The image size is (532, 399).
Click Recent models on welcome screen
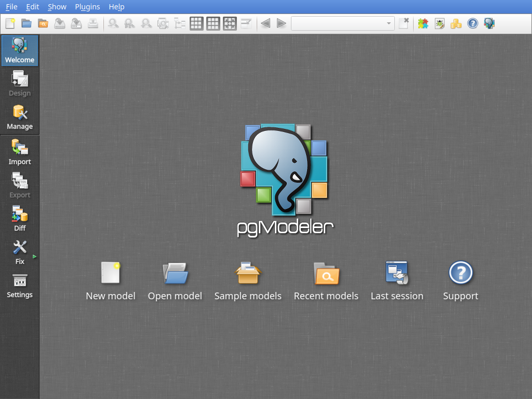point(326,281)
